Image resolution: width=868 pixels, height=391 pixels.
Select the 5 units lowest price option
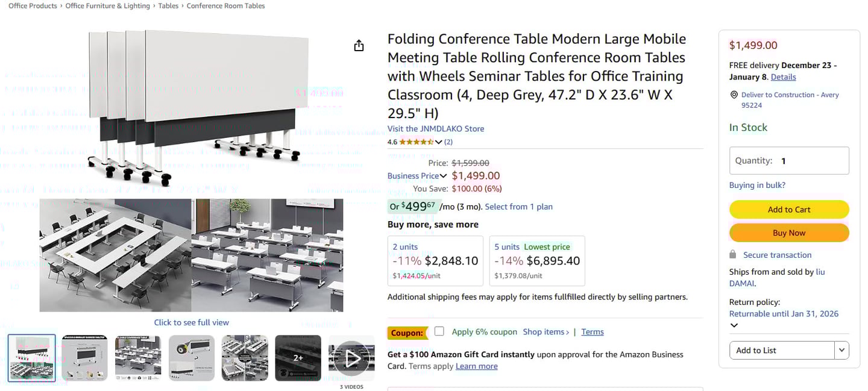point(536,260)
